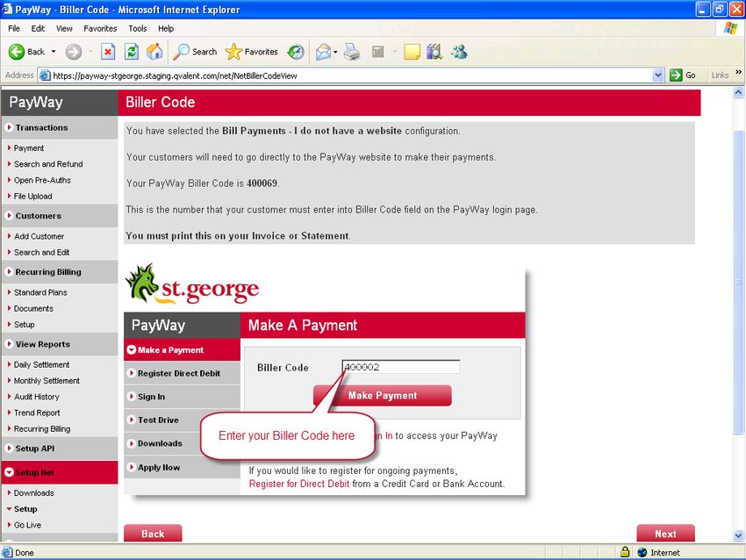Click the Edit page icon
Viewport: 746px width, 560px height.
coord(377,52)
